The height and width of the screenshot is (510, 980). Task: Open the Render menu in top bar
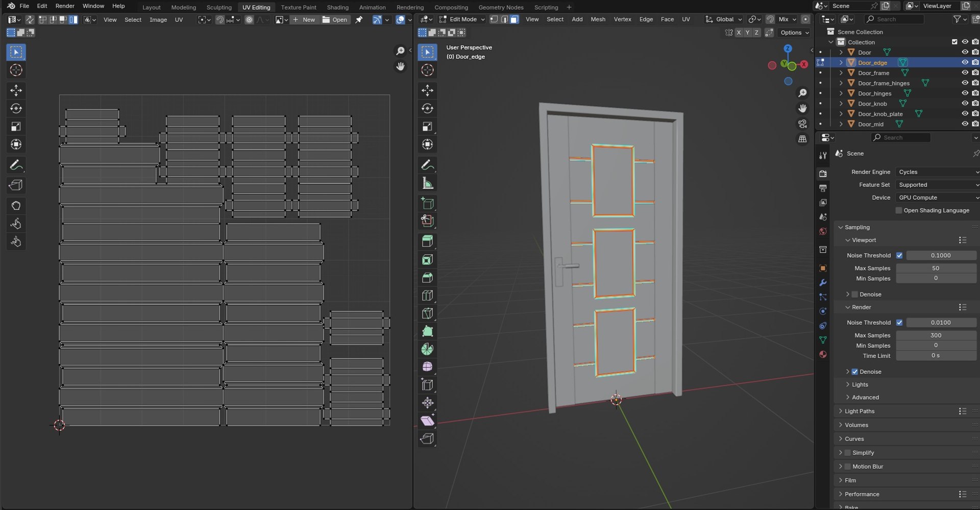coord(65,6)
